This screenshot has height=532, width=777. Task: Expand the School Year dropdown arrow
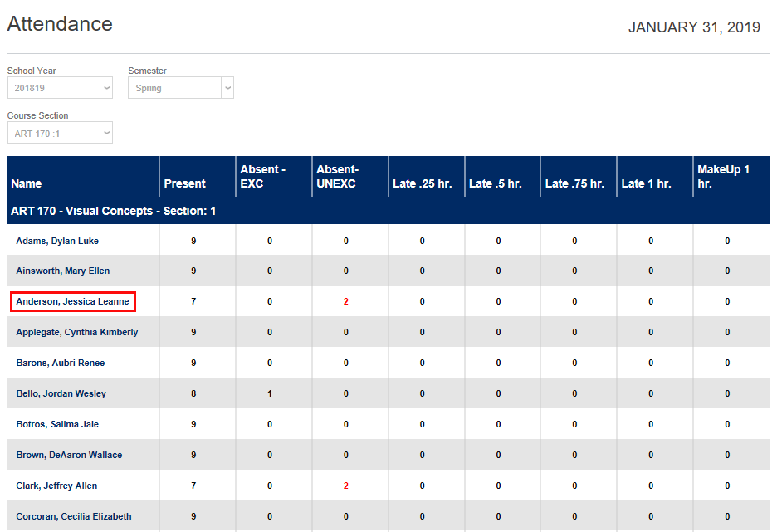tap(106, 87)
